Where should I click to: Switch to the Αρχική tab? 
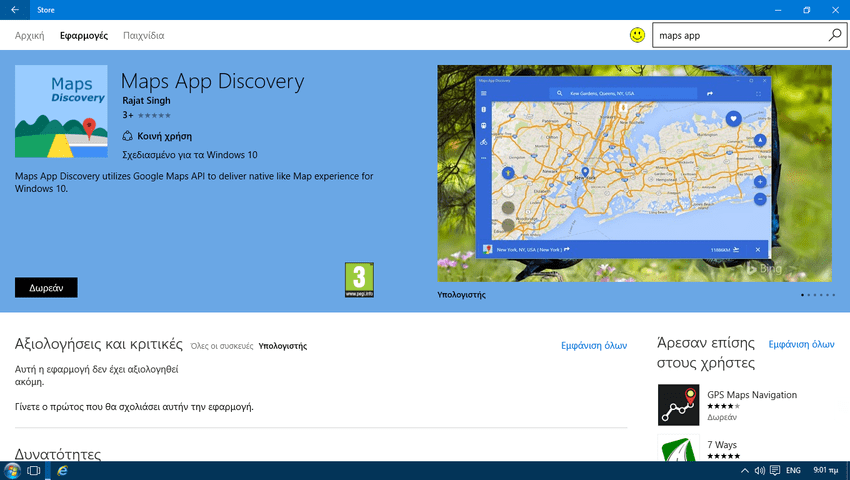[29, 35]
